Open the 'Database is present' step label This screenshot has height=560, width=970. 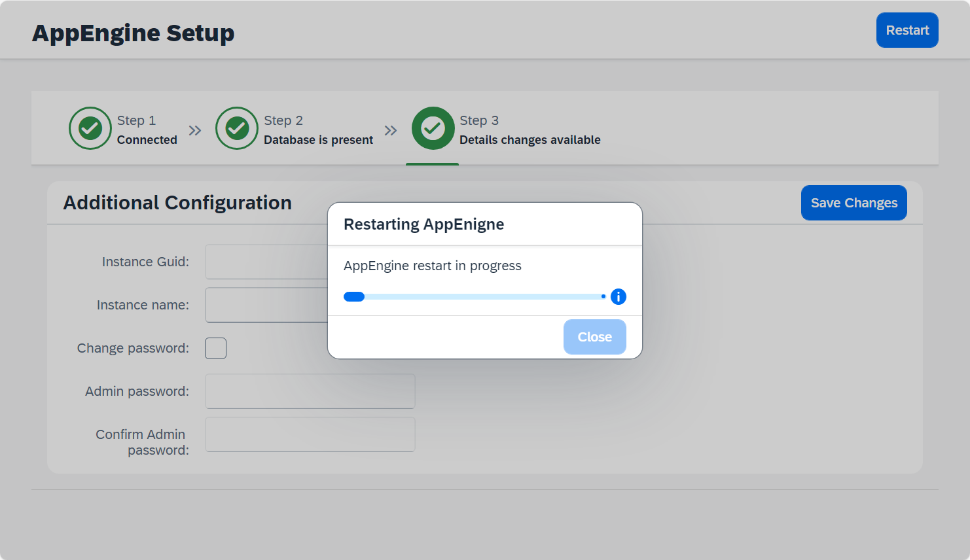318,140
